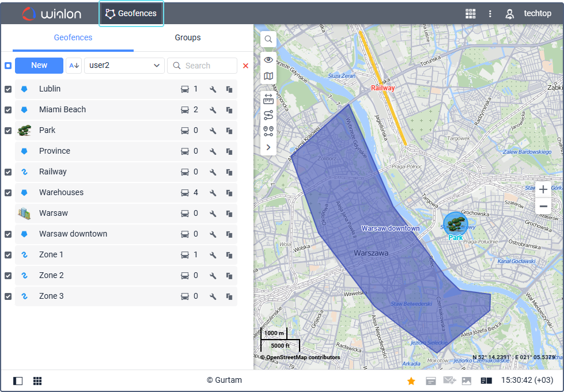Uncheck the Railway geofence checkbox

pyautogui.click(x=8, y=172)
